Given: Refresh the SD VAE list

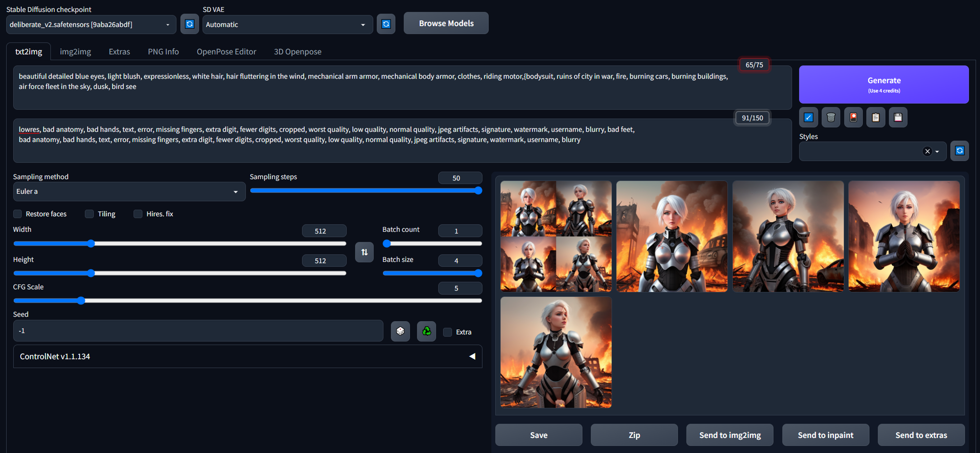Looking at the screenshot, I should tap(386, 24).
